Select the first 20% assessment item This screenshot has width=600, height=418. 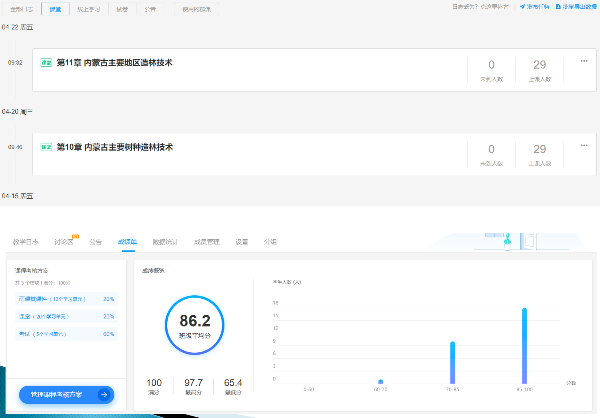tap(66, 298)
